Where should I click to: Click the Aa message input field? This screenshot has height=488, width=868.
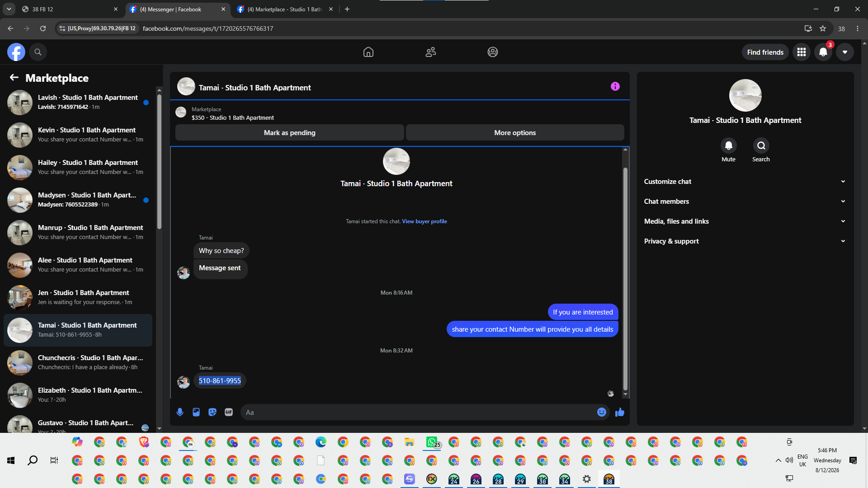[418, 412]
